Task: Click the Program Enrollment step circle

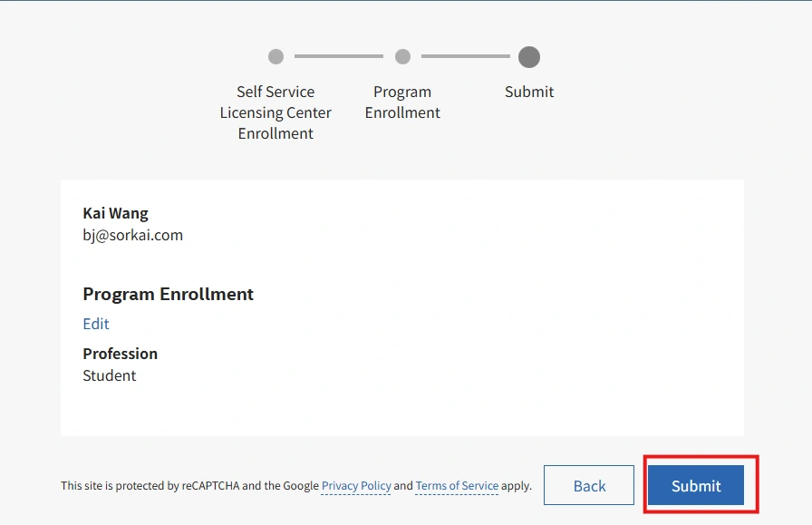Action: tap(402, 57)
